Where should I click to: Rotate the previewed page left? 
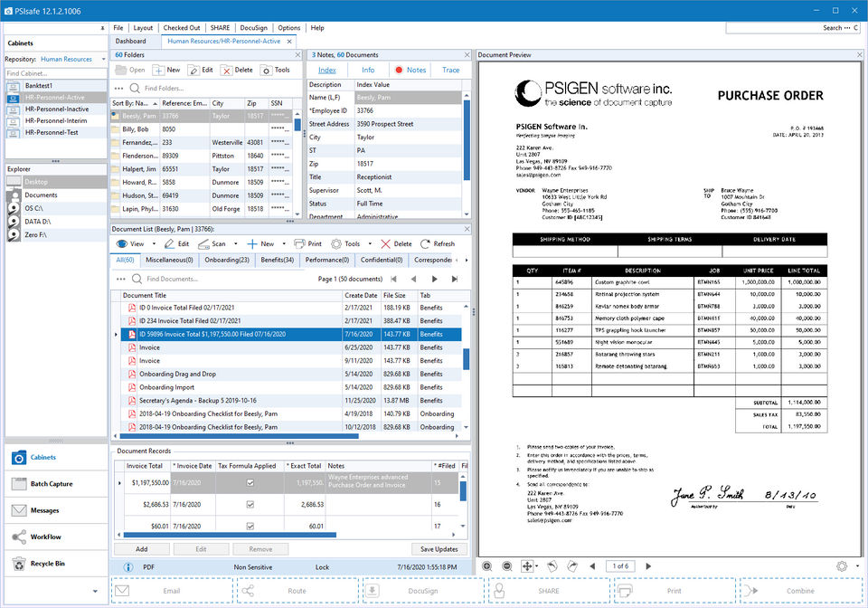(x=552, y=565)
